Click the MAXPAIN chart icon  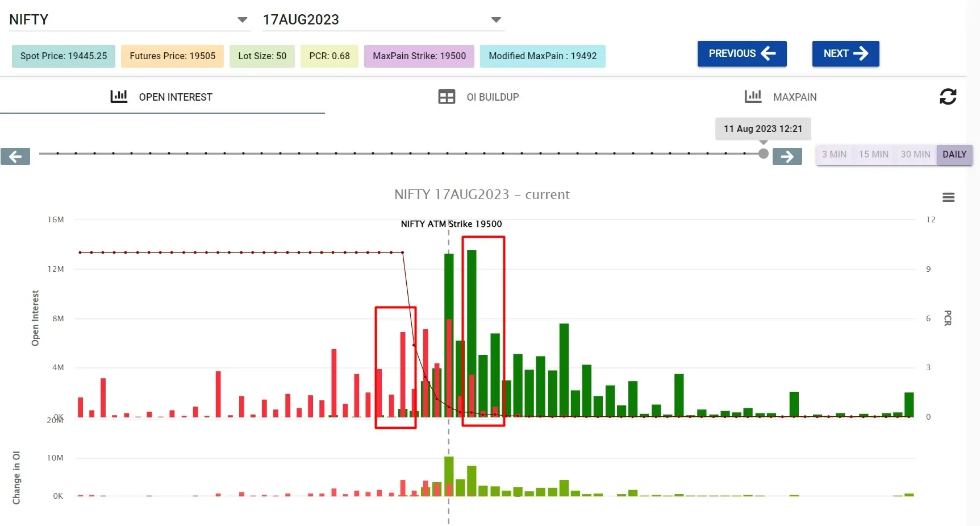pyautogui.click(x=753, y=96)
